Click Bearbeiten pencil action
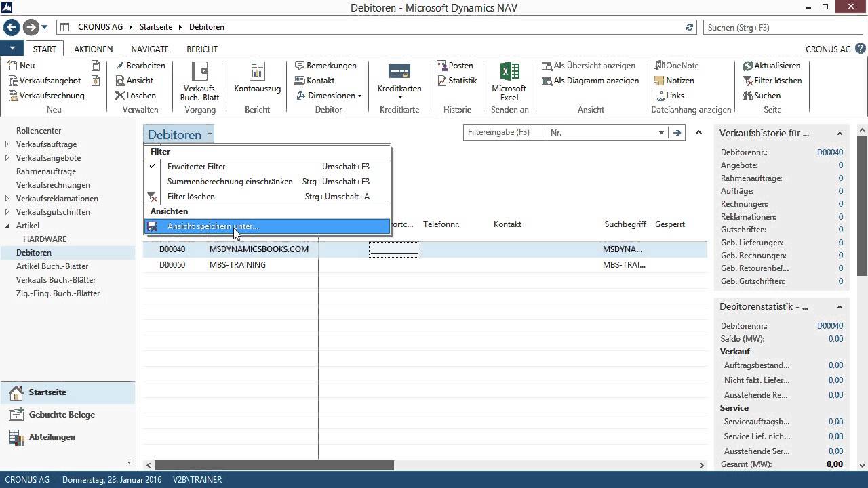This screenshot has width=868, height=488. point(140,66)
